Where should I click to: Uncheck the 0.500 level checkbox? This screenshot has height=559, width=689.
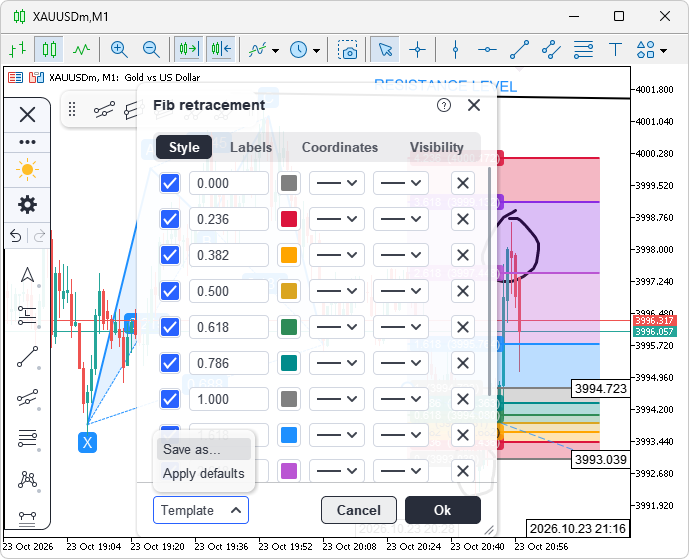(x=170, y=291)
